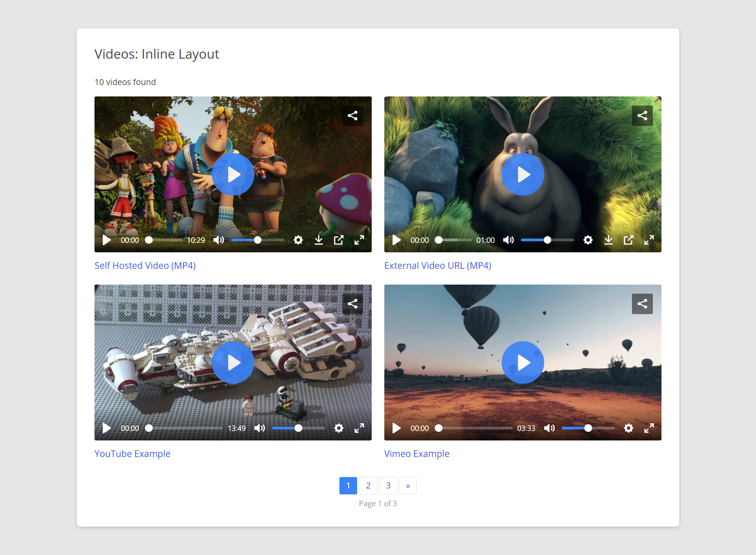
Task: Click the 00:00 elapsed time on Vimeo Example
Action: 420,428
